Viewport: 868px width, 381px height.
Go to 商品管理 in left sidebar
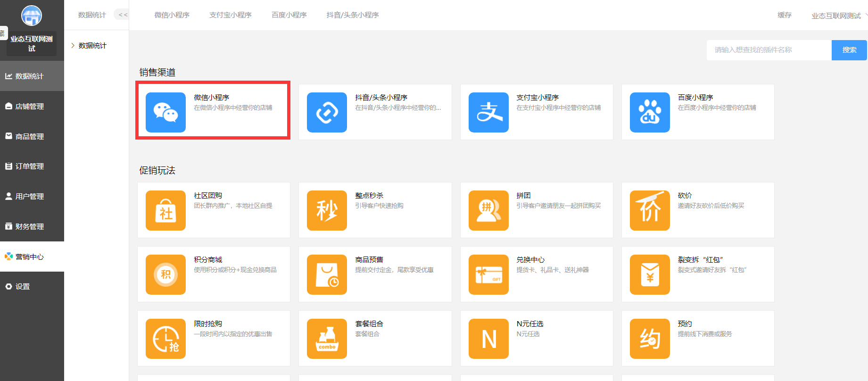[x=32, y=136]
